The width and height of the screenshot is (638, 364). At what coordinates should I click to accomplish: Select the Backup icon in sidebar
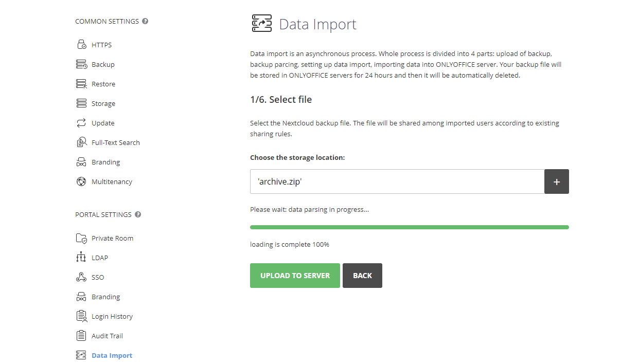[x=81, y=64]
